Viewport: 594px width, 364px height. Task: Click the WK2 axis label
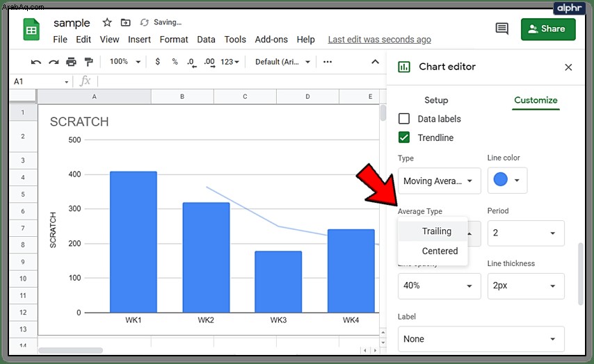206,320
